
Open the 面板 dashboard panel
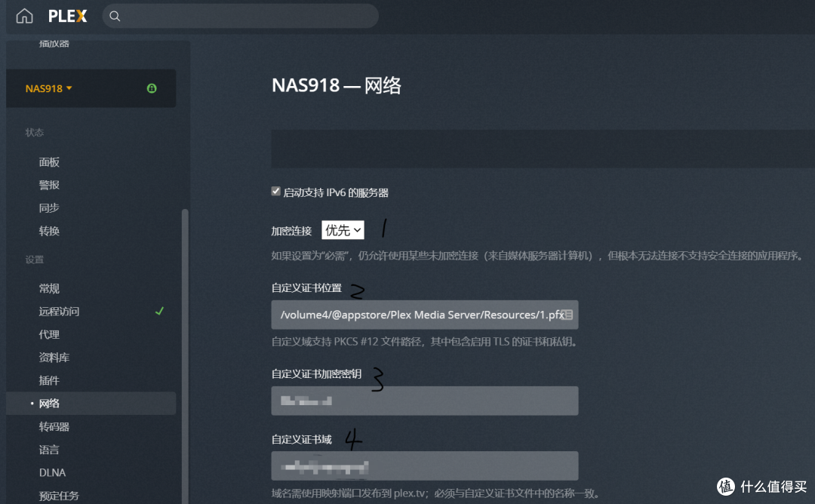click(x=48, y=161)
